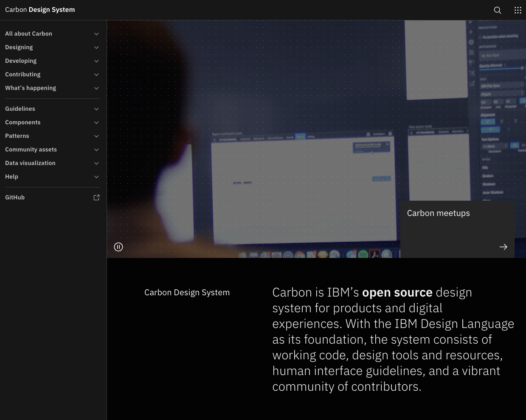The width and height of the screenshot is (526, 420).
Task: Open the Carbon meetups card
Action: pyautogui.click(x=457, y=229)
